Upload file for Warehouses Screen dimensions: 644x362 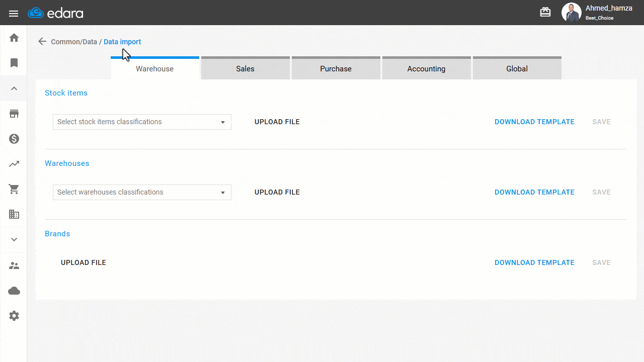click(x=277, y=192)
